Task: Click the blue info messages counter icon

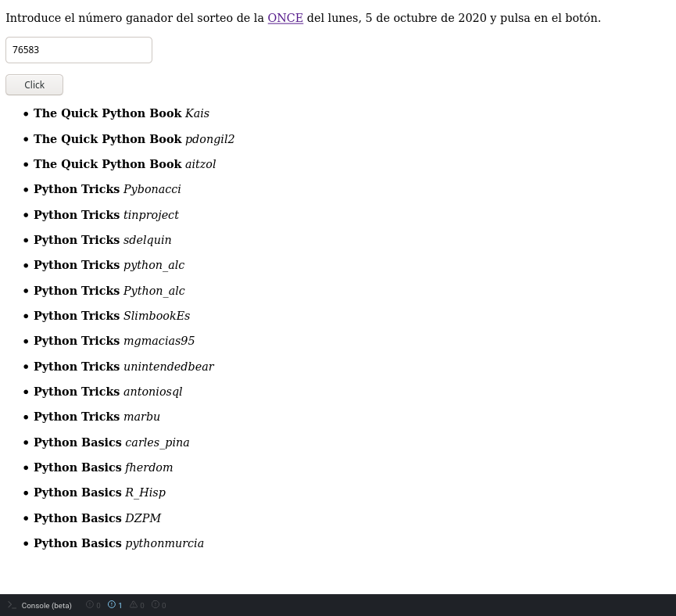Action: pyautogui.click(x=112, y=605)
